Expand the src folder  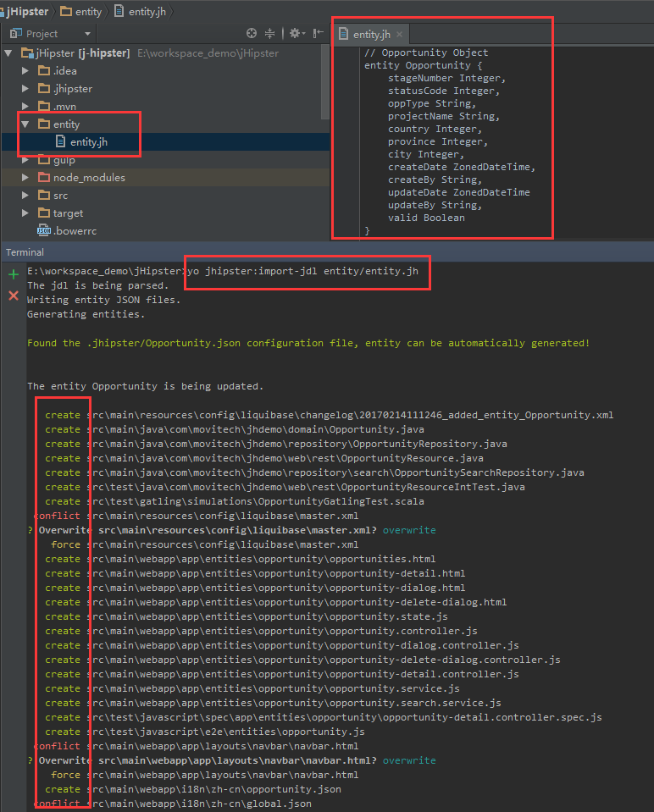pyautogui.click(x=25, y=196)
